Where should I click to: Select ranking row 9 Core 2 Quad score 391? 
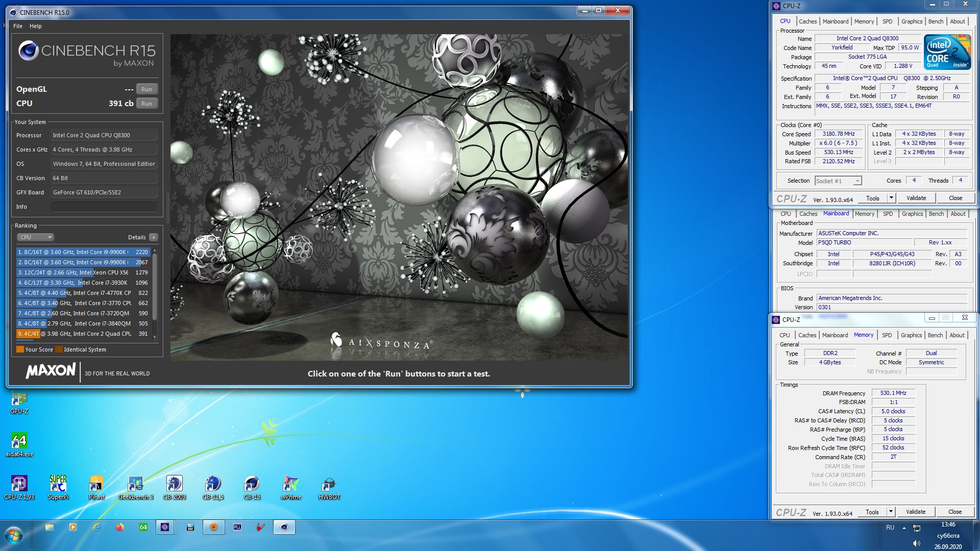(x=83, y=334)
